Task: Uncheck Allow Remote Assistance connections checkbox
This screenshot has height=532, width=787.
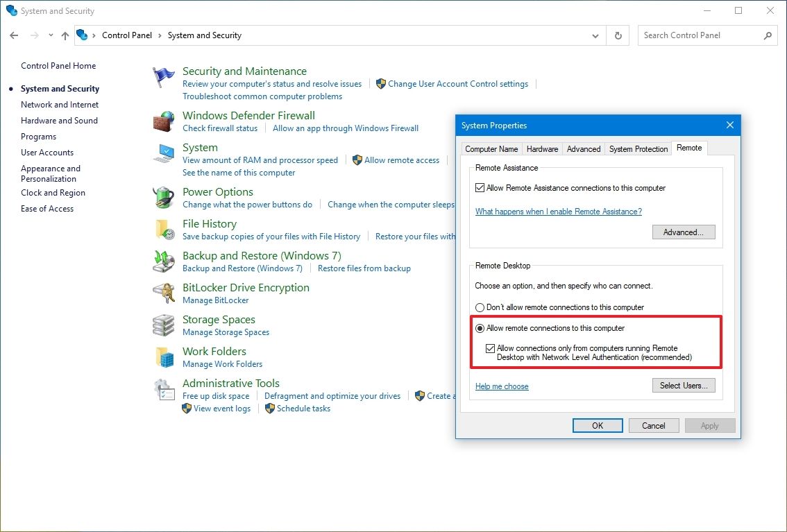Action: tap(480, 187)
